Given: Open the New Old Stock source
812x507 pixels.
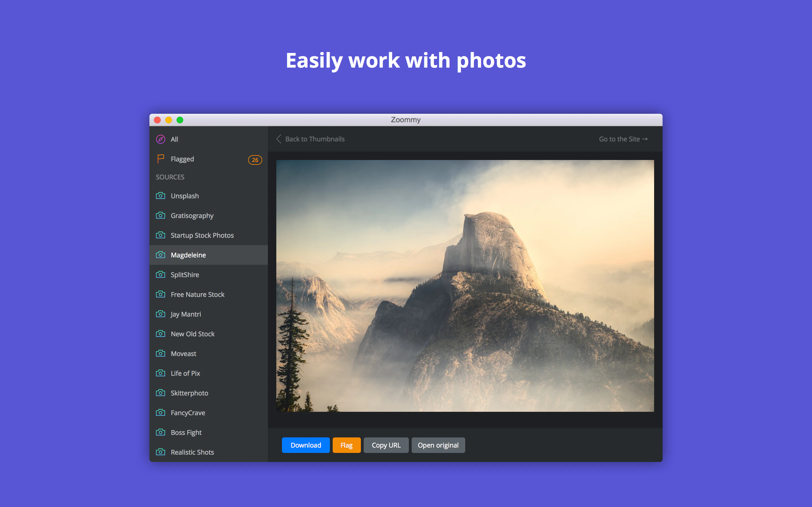Looking at the screenshot, I should 193,334.
